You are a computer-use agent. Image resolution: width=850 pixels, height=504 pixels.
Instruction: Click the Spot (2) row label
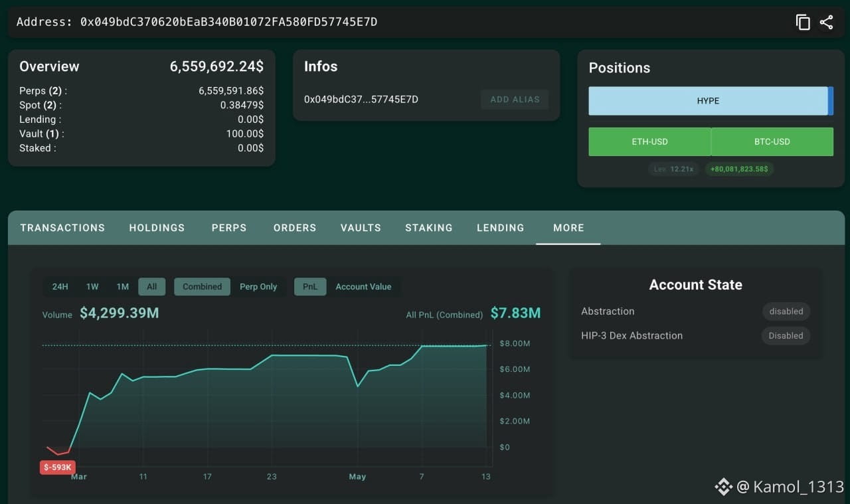click(41, 106)
